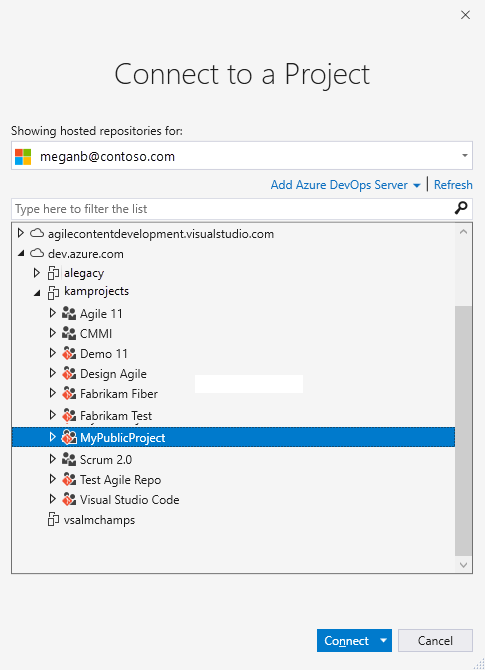Click the Cancel button

tap(435, 640)
